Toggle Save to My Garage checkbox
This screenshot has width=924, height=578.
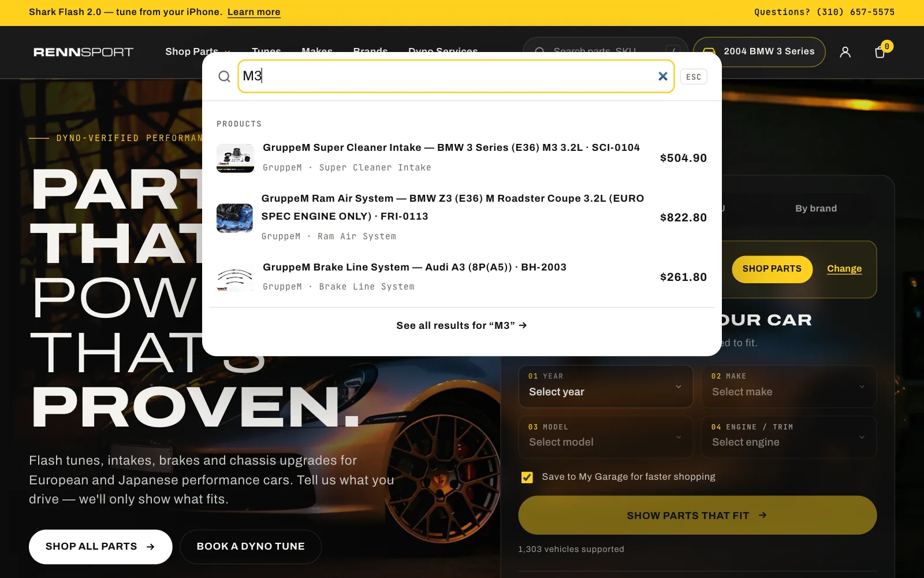(x=527, y=477)
